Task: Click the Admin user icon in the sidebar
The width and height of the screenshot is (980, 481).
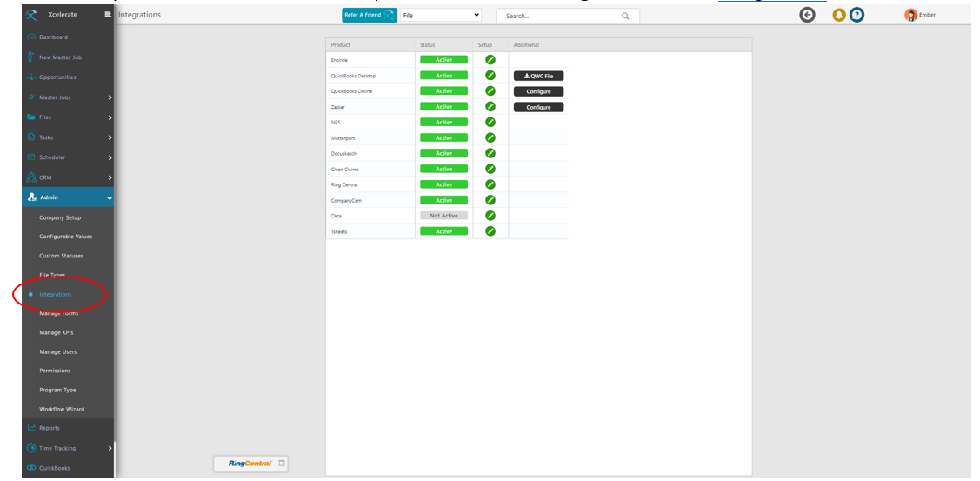Action: coord(32,197)
